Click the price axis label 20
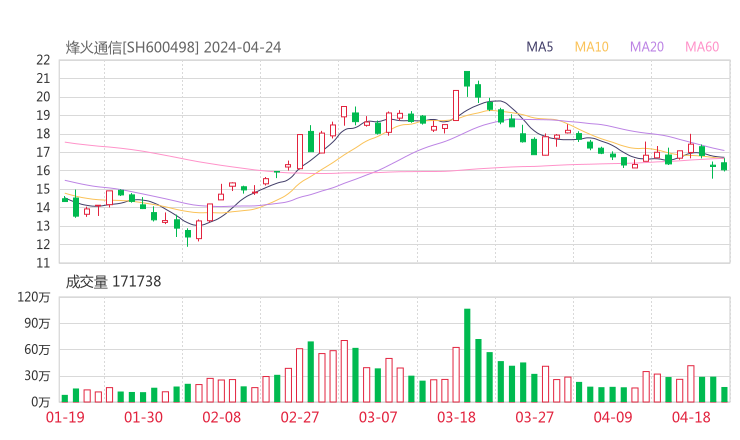This screenshot has height=440, width=740. point(43,97)
